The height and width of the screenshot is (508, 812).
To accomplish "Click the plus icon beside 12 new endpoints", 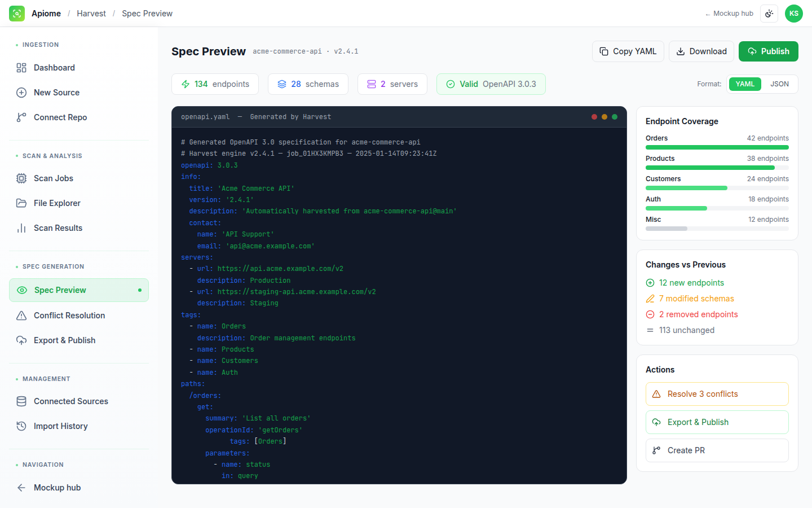I will pos(650,283).
